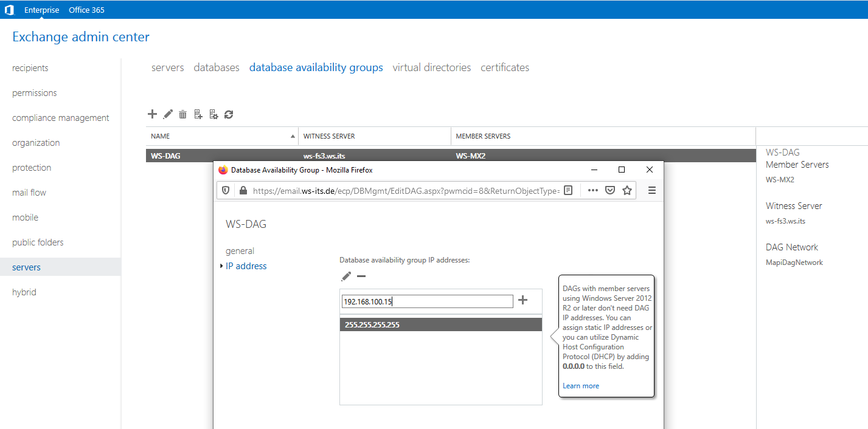Open Firefox shield tracking protection icon
Image resolution: width=868 pixels, height=429 pixels.
226,190
